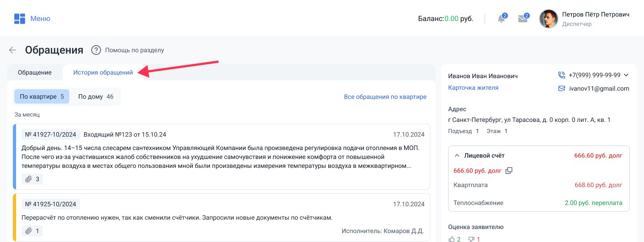The width and height of the screenshot is (644, 242).
Task: Open Все обращения по квартире link
Action: click(385, 96)
